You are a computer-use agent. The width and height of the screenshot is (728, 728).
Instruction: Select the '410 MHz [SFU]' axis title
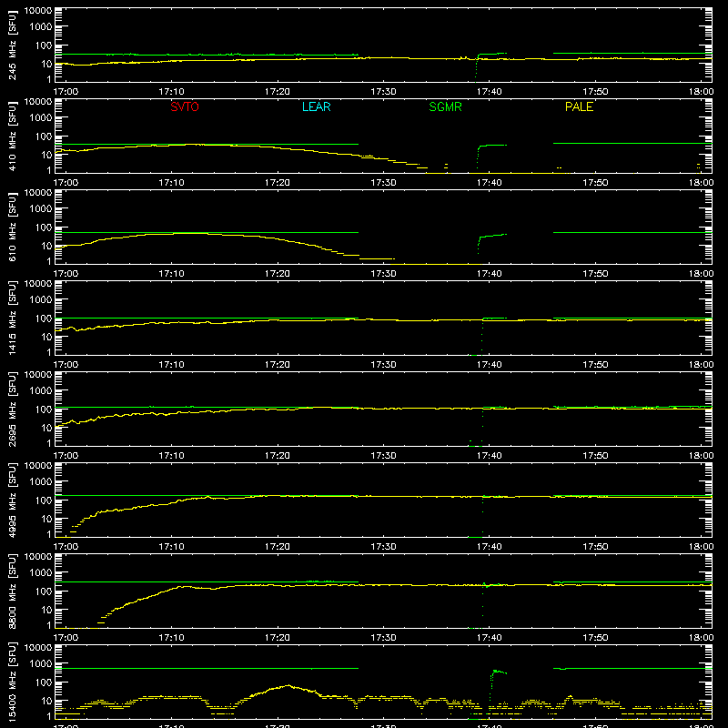pyautogui.click(x=13, y=136)
